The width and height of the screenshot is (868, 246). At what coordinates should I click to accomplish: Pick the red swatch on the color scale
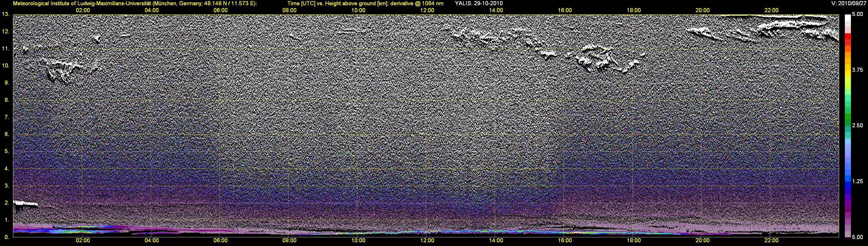pos(847,36)
